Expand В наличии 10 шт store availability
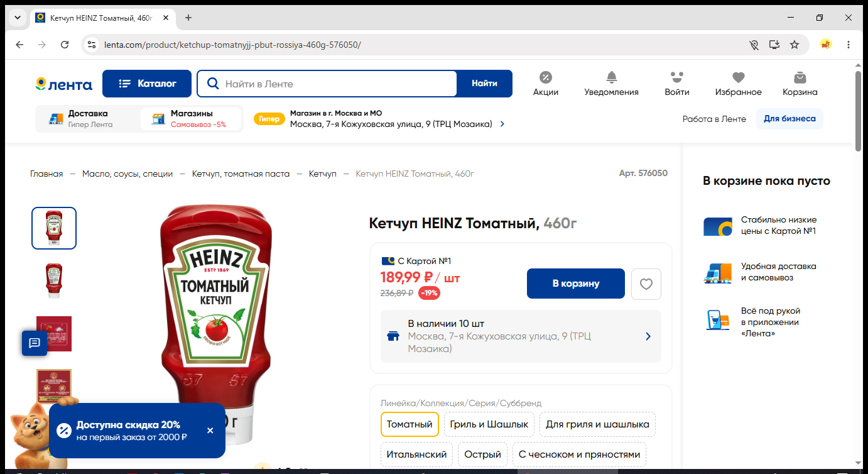 (521, 336)
